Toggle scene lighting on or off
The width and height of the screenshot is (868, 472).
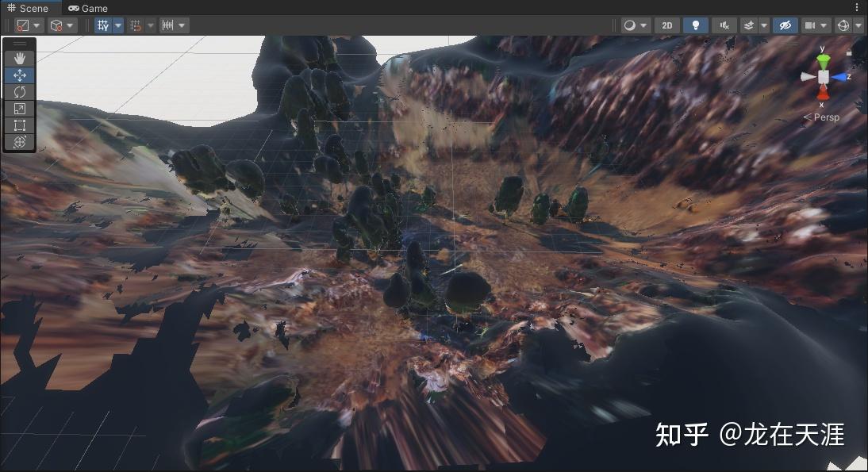pos(695,25)
